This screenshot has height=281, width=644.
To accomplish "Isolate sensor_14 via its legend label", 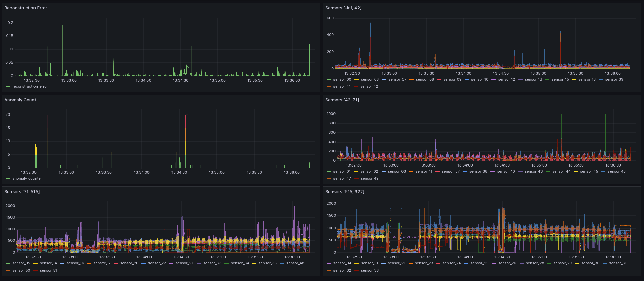I will [48, 263].
